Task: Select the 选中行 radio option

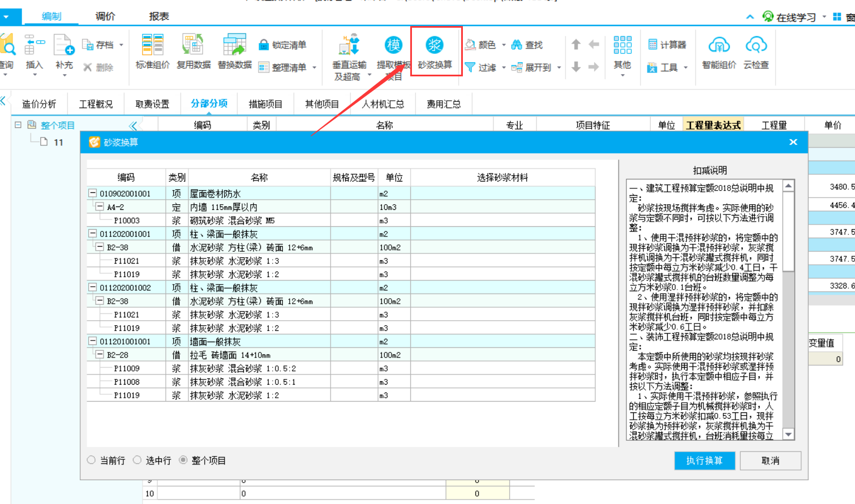Action: tap(137, 460)
